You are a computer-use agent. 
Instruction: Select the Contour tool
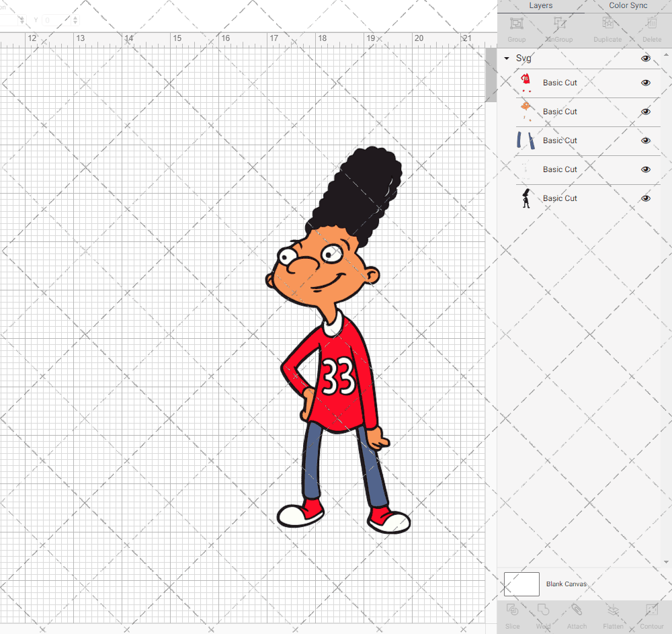point(651,610)
